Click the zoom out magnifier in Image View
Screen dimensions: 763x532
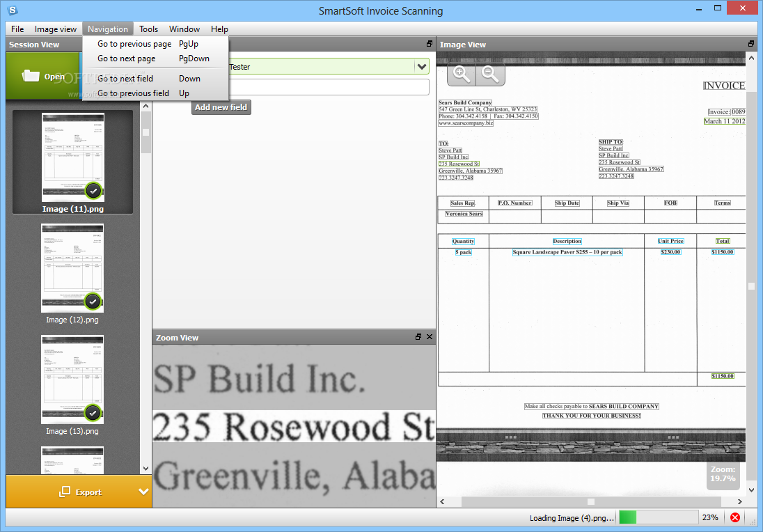point(490,75)
